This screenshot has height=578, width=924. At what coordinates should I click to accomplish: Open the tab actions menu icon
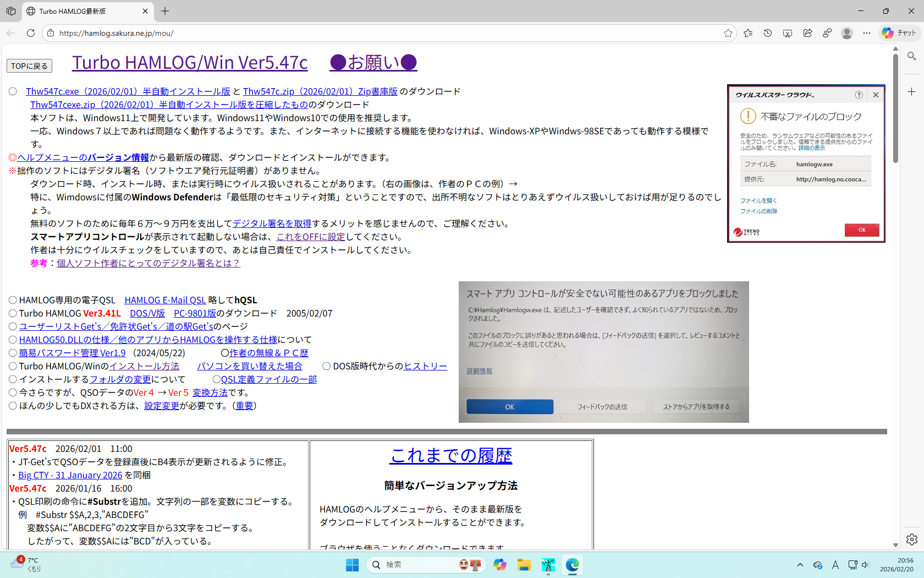[x=11, y=11]
